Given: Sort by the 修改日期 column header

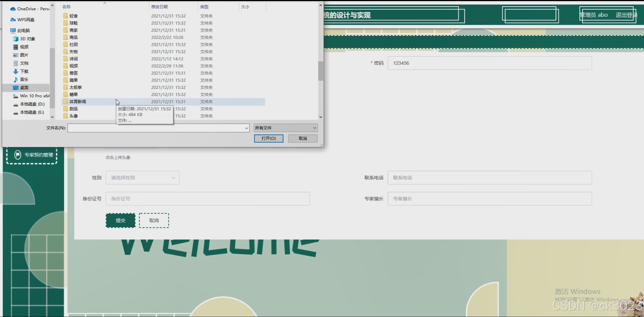Looking at the screenshot, I should [159, 7].
